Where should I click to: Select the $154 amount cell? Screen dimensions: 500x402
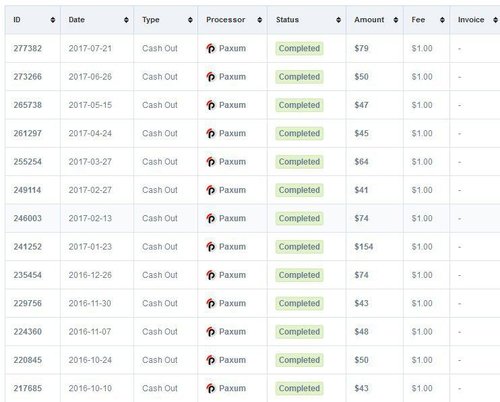364,247
